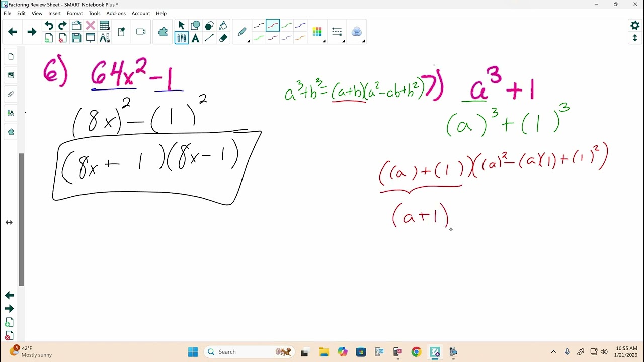644x362 pixels.
Task: Open toolbar settings gear
Action: tap(635, 25)
